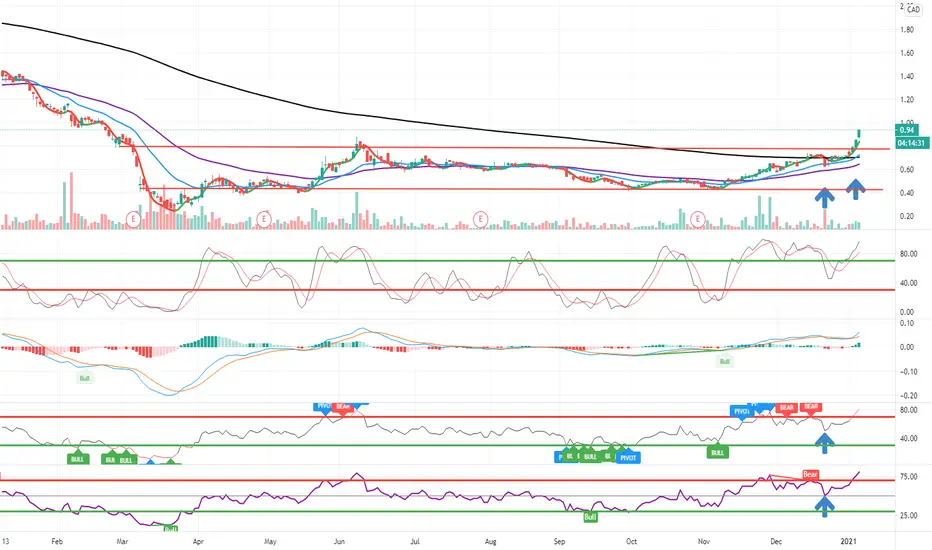The image size is (932, 550).
Task: Click the 75.00 level on the bottom oscillator scale
Action: (908, 477)
